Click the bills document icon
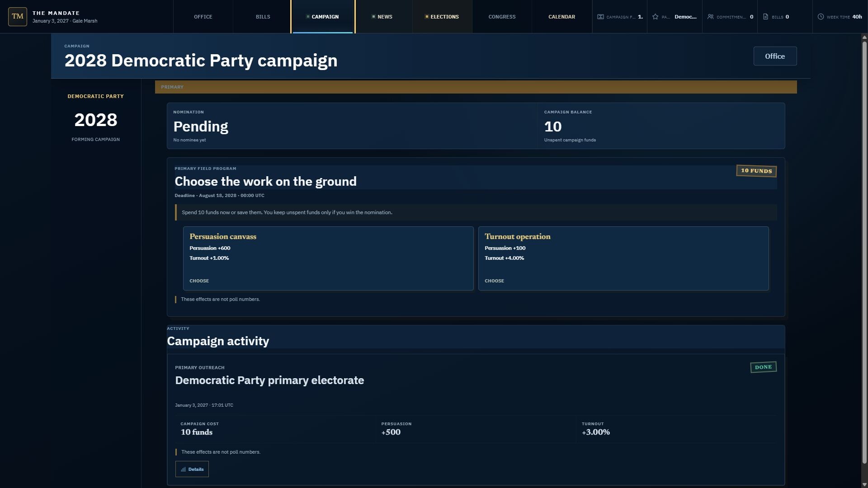The height and width of the screenshot is (488, 868). (x=765, y=17)
